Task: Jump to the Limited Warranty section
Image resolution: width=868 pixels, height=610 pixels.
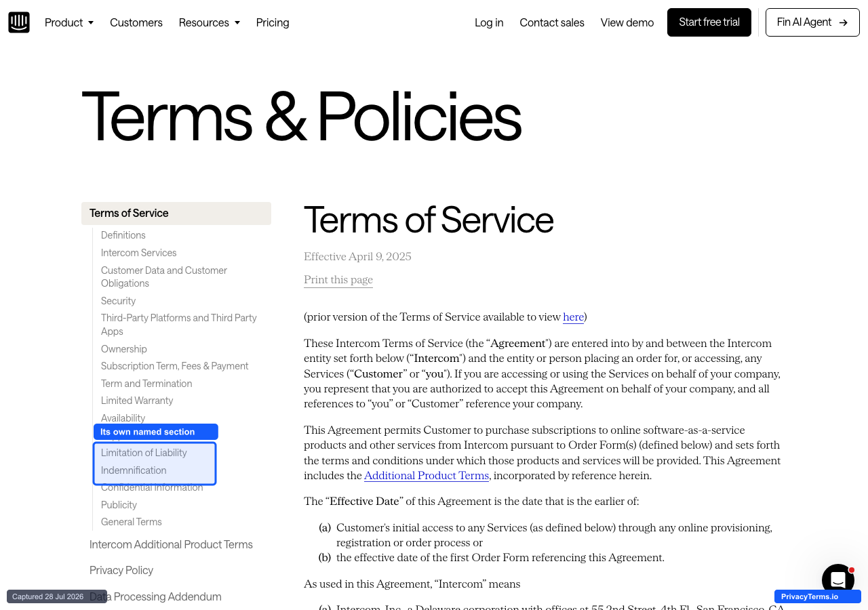Action: 137,401
